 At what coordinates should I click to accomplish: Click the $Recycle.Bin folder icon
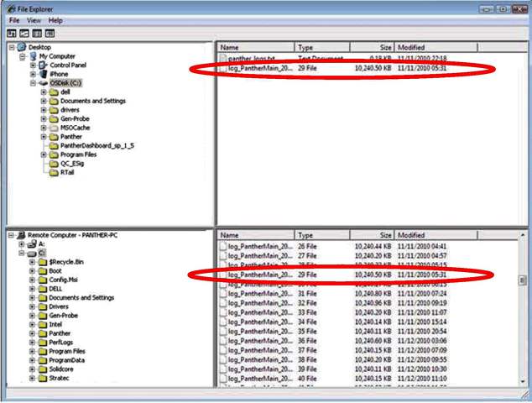tap(44, 262)
